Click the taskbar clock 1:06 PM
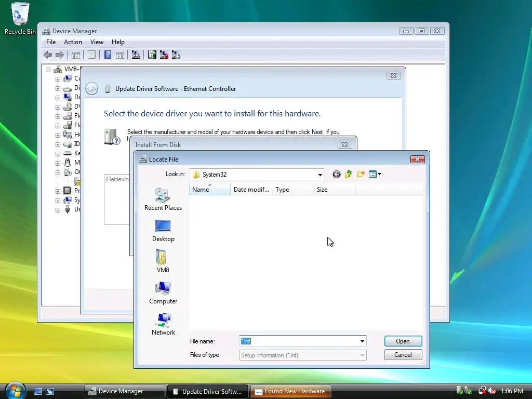Screen dimensions: 532x399 click(512, 391)
